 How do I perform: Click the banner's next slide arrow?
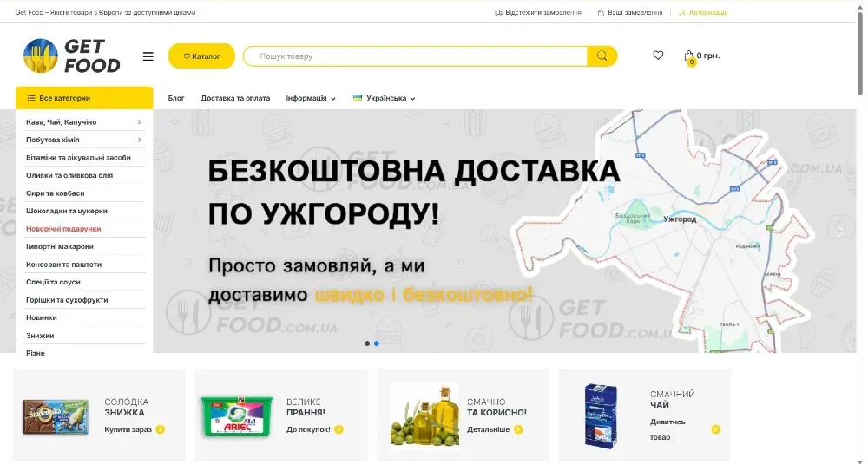click(841, 232)
